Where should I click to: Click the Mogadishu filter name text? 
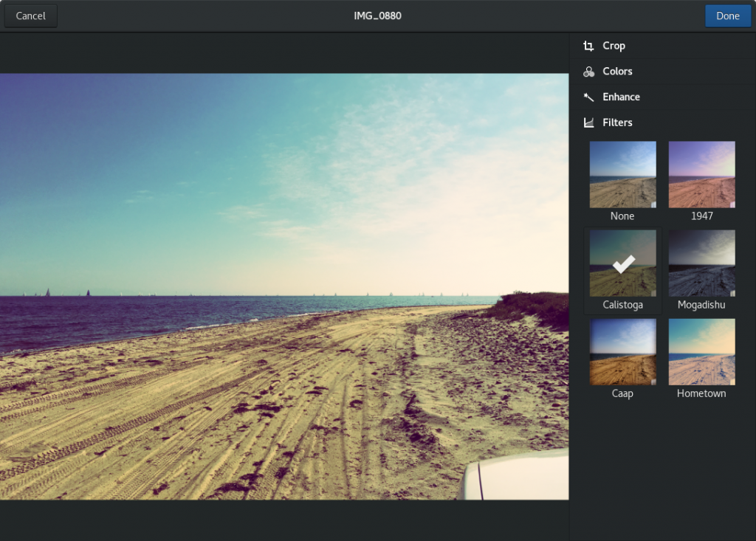pyautogui.click(x=701, y=305)
